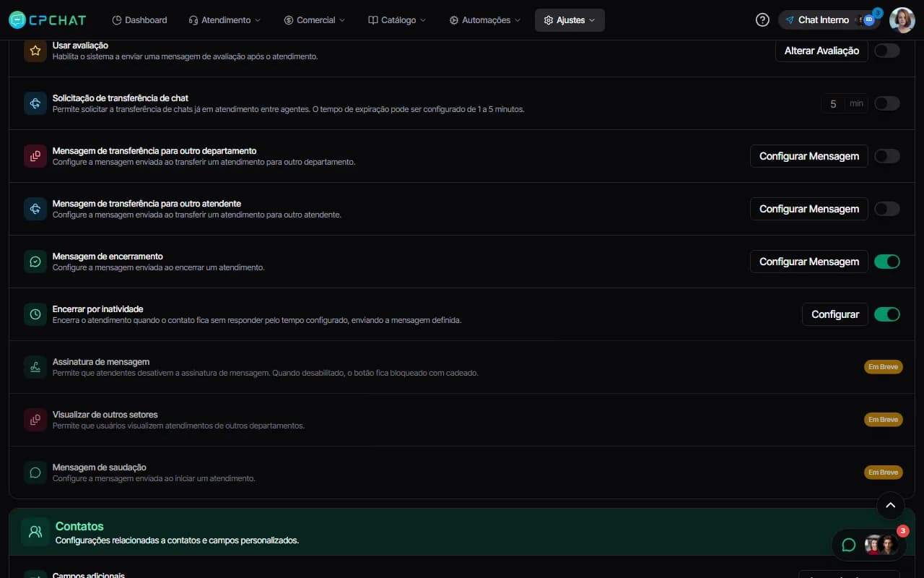Screen dimensions: 924x578
Task: Enable transferência para outro atendente message switch
Action: [x=887, y=209]
